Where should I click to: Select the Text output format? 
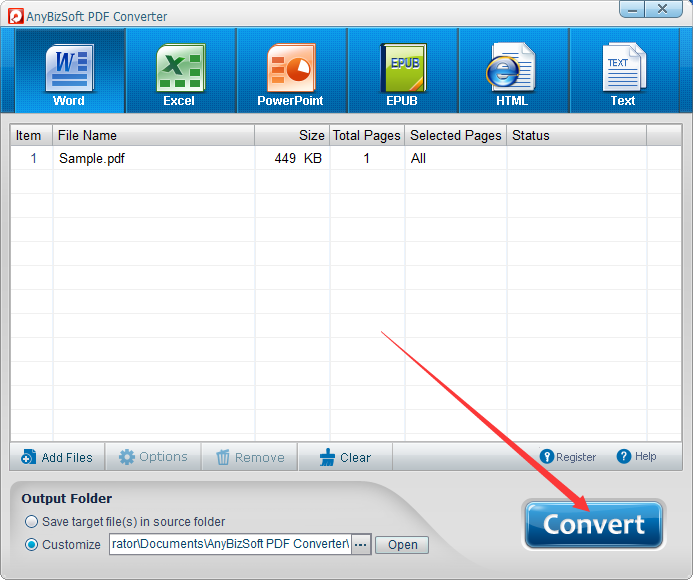point(624,71)
